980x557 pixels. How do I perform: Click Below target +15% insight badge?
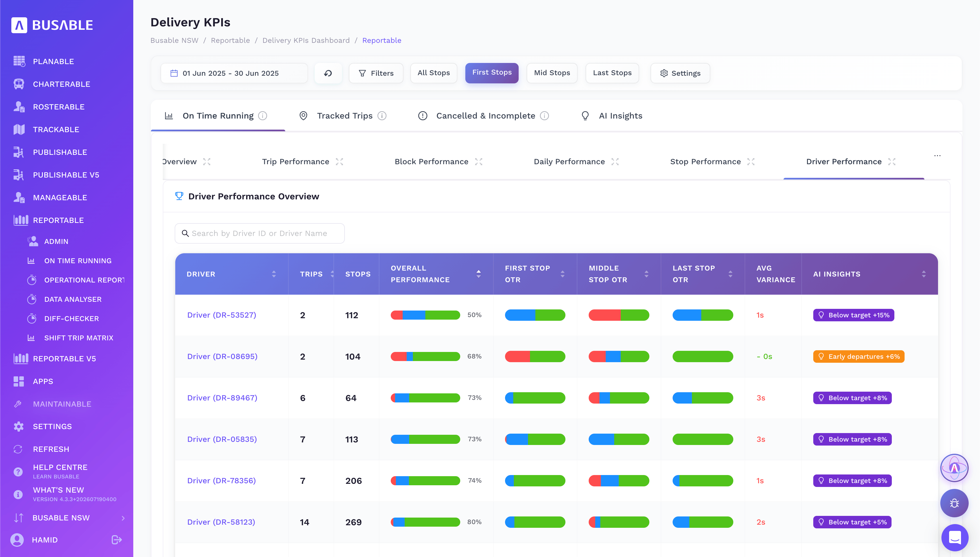pos(853,315)
